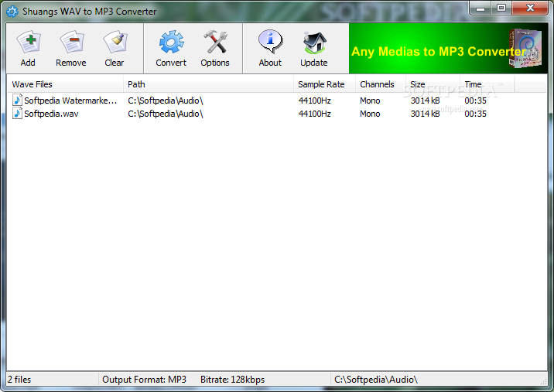Screen dimensions: 554x392
Task: Click the Remove file toolbar icon
Action: click(72, 43)
